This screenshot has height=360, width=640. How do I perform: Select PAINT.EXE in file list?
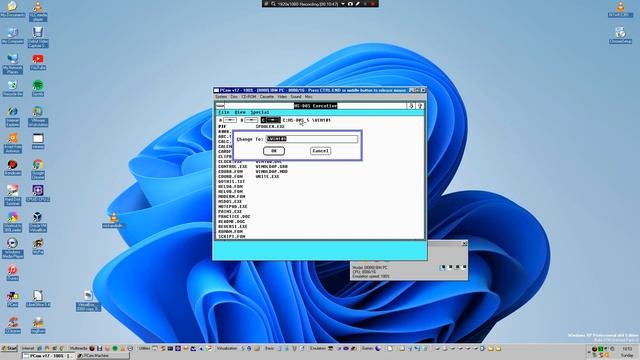pyautogui.click(x=230, y=211)
